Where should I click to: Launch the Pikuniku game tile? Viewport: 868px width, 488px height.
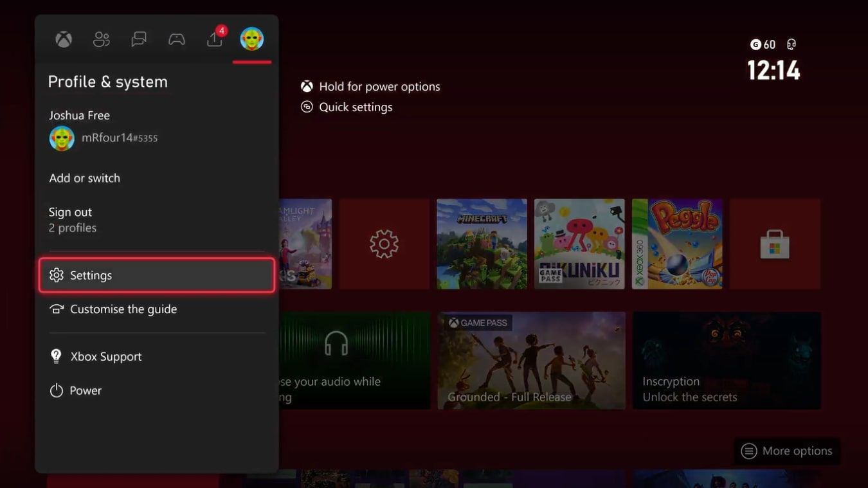[x=579, y=244]
